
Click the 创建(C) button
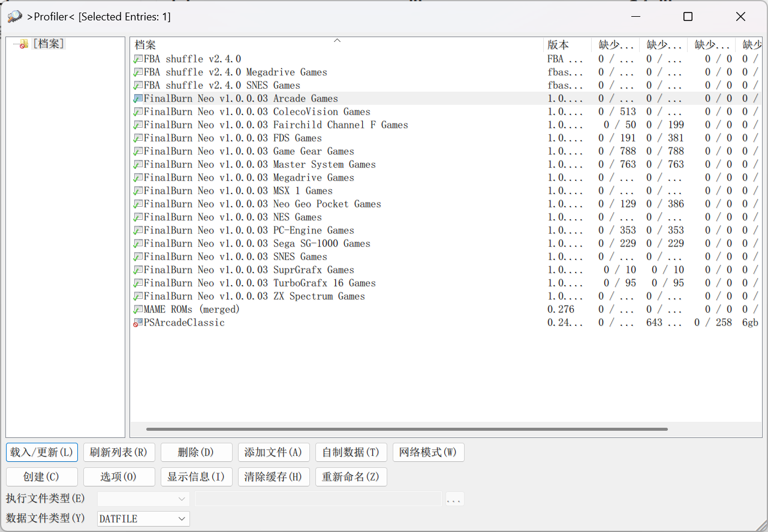tap(42, 477)
